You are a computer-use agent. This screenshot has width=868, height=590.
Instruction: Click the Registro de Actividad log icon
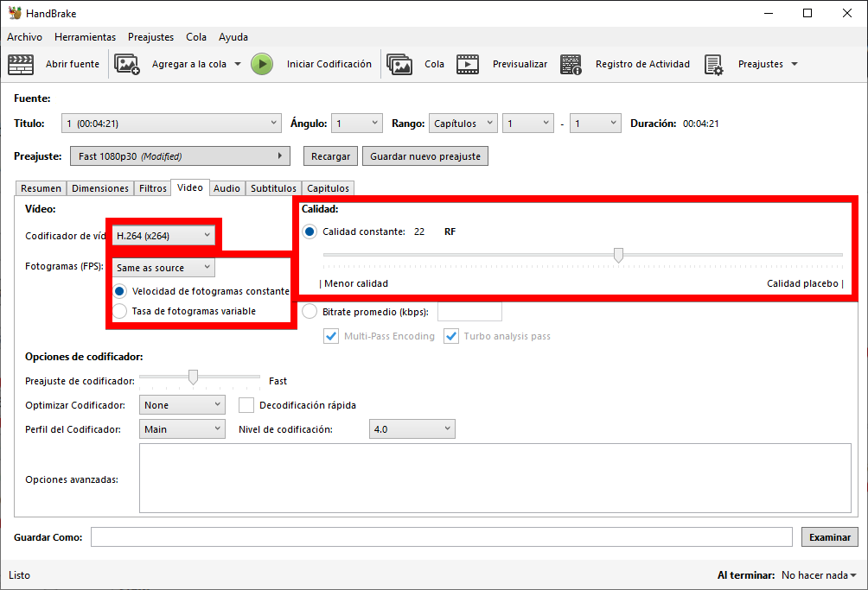tap(571, 64)
